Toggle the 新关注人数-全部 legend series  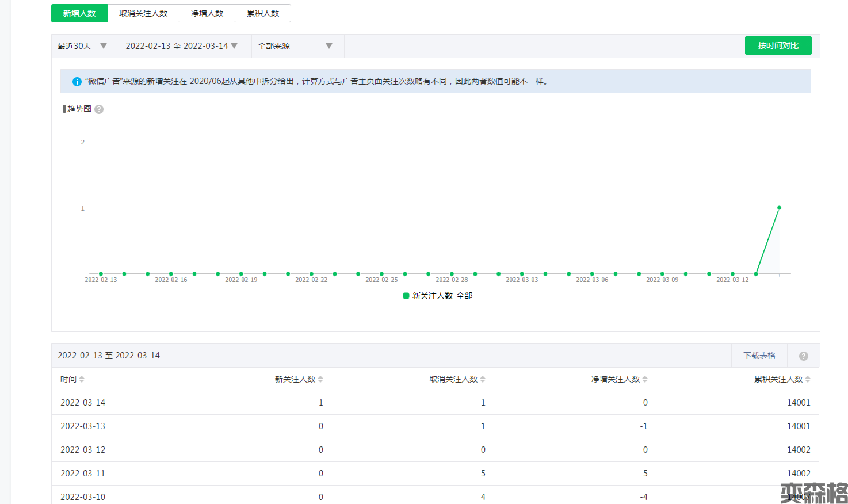[x=438, y=296]
